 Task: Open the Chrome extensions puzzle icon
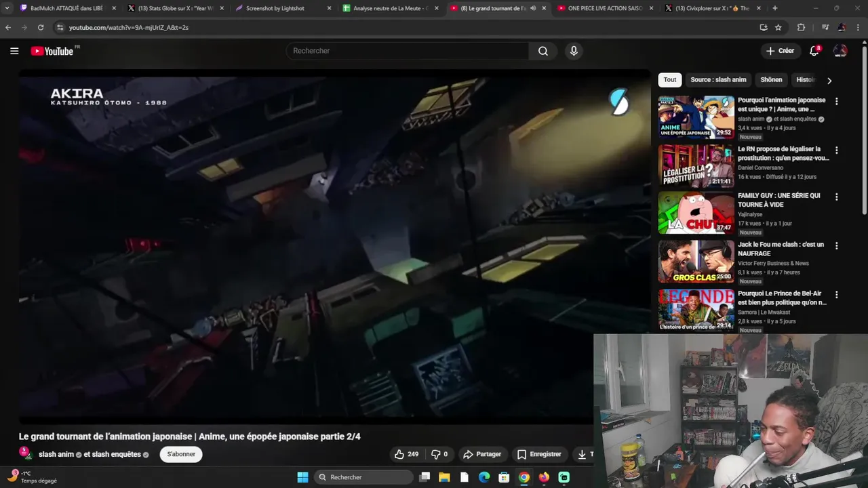pyautogui.click(x=801, y=27)
